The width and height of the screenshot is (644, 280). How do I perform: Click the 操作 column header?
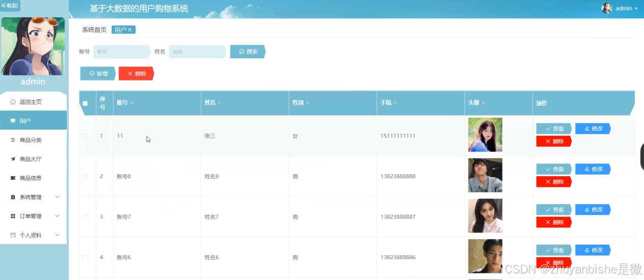click(x=542, y=103)
